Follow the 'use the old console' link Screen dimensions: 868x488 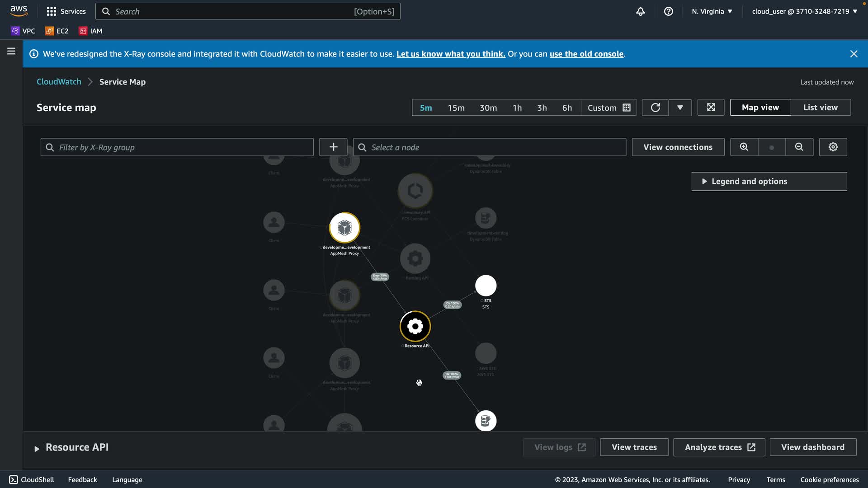pyautogui.click(x=586, y=54)
